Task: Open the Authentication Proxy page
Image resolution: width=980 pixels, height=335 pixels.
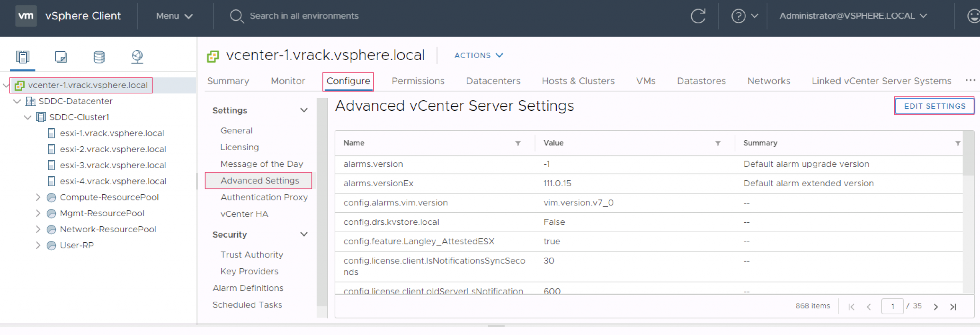Action: pyautogui.click(x=264, y=197)
